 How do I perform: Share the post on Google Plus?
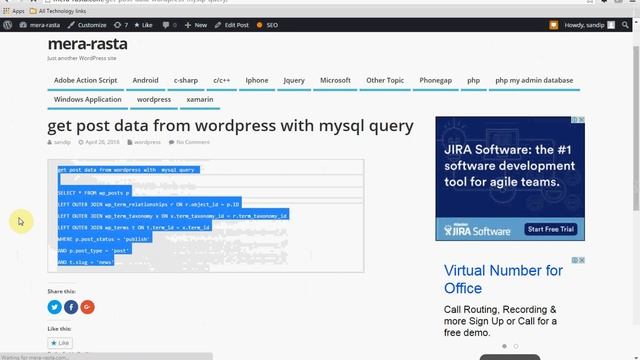pos(87,307)
